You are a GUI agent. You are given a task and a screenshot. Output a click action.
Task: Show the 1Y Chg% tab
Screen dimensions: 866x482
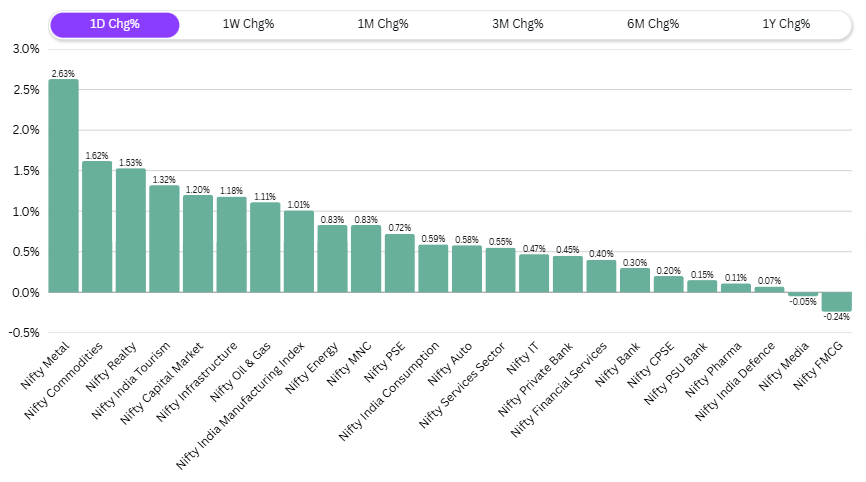787,25
